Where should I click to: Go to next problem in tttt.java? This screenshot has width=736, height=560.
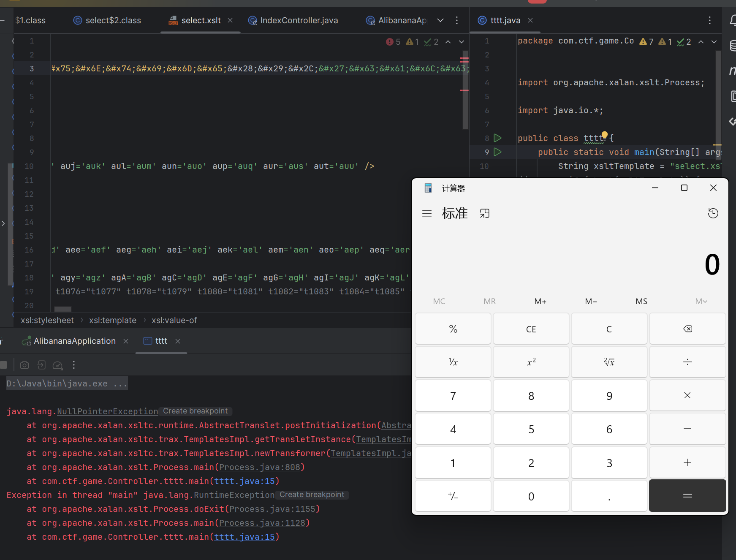coord(714,41)
